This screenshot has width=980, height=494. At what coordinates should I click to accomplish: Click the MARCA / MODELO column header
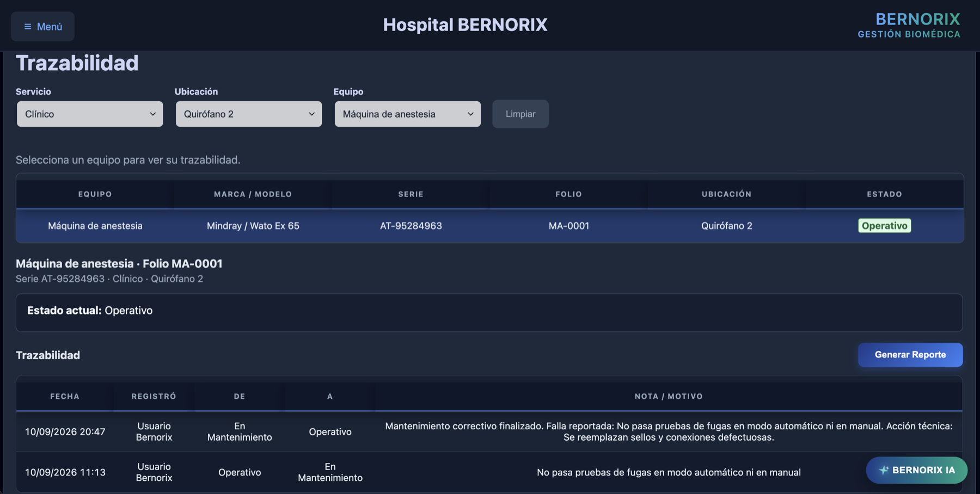(253, 194)
